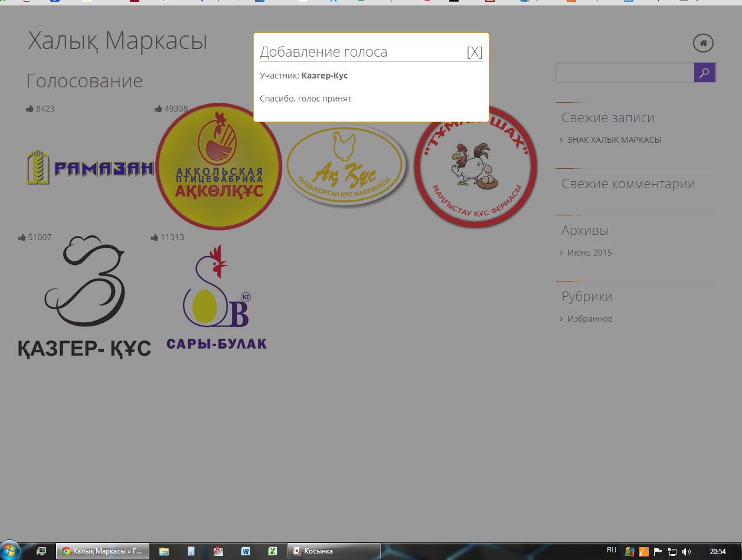Open the Windows Start menu

coord(10,551)
